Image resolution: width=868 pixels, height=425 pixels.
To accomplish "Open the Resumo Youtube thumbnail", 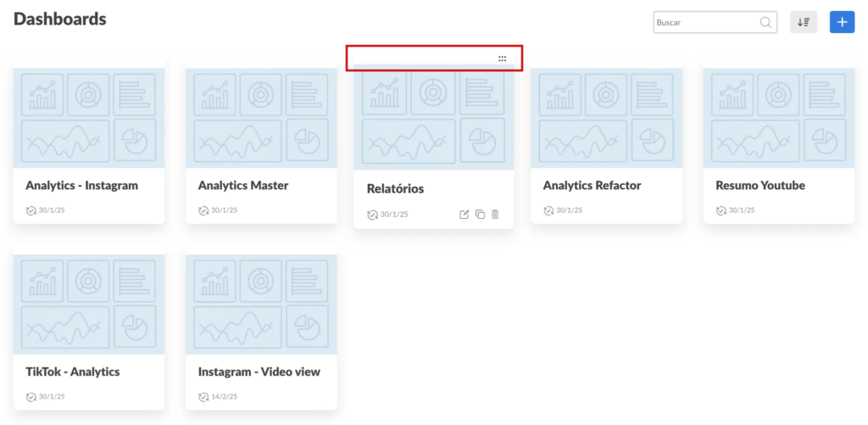I will pos(778,116).
